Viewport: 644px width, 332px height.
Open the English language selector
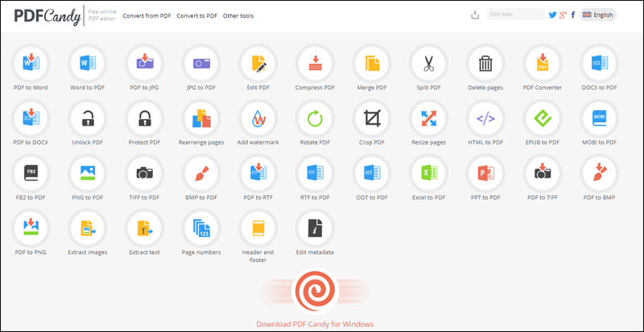tap(598, 14)
